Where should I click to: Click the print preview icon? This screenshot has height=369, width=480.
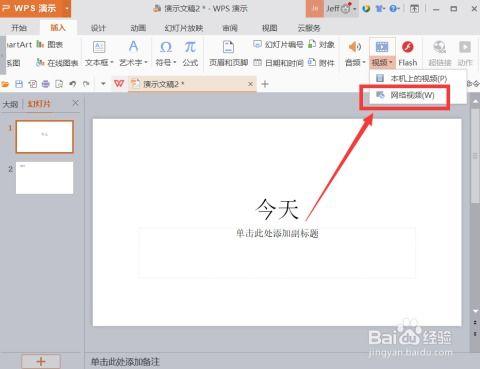tap(59, 84)
